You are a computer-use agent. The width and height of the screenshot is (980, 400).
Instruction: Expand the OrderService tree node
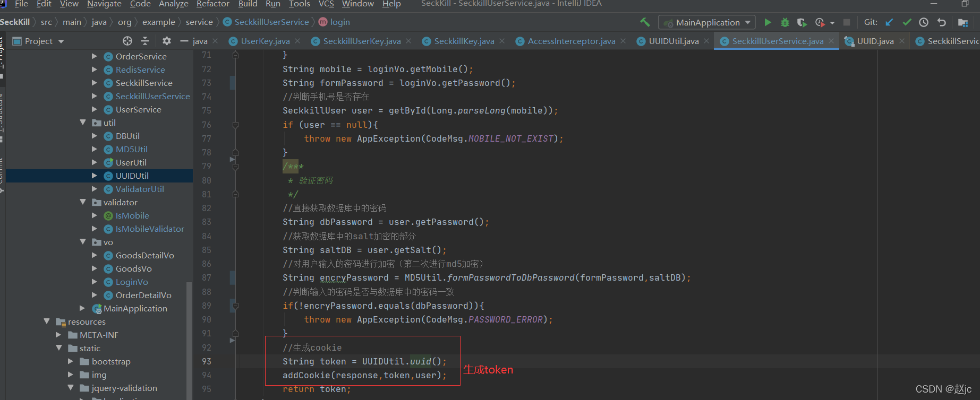point(94,56)
